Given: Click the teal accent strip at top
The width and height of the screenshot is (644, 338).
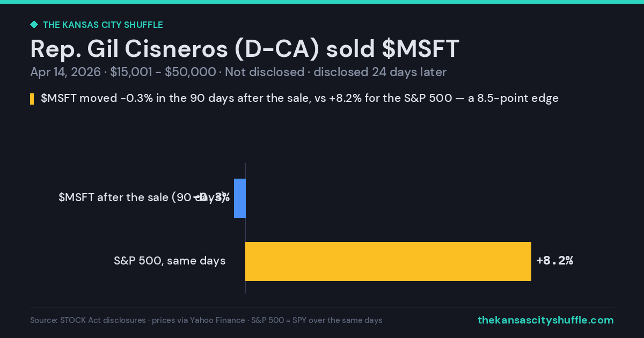Looking at the screenshot, I should (x=322, y=2).
